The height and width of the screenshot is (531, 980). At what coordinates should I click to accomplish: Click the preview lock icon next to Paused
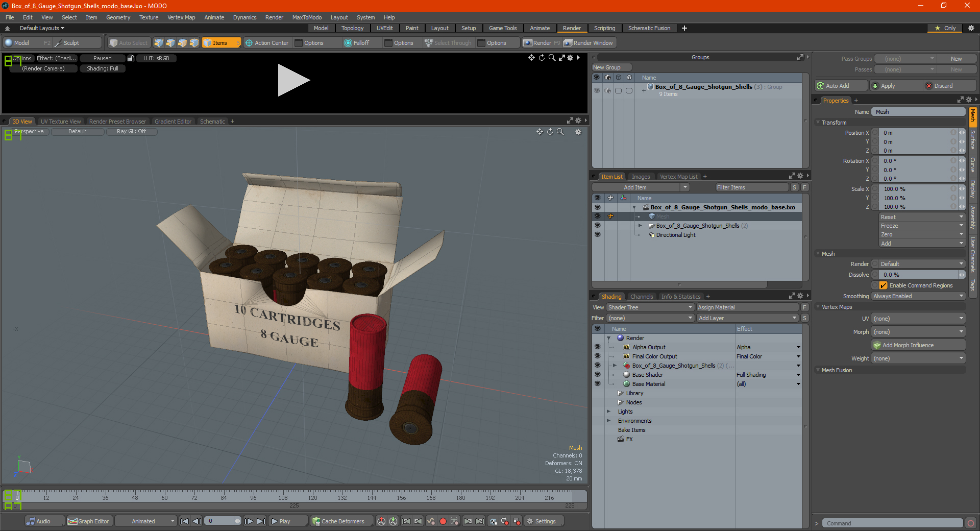(x=131, y=58)
